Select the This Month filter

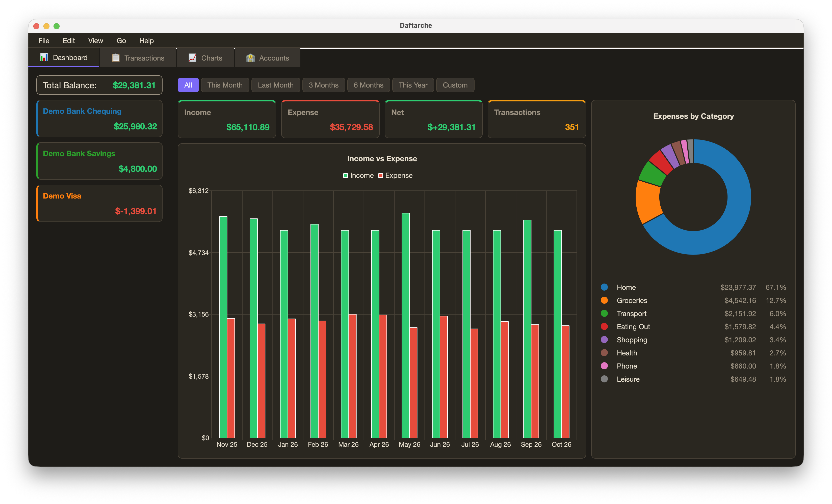(x=225, y=85)
